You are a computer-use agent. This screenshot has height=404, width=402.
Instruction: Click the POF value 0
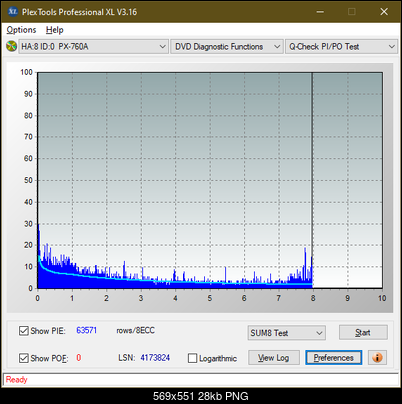click(x=79, y=358)
